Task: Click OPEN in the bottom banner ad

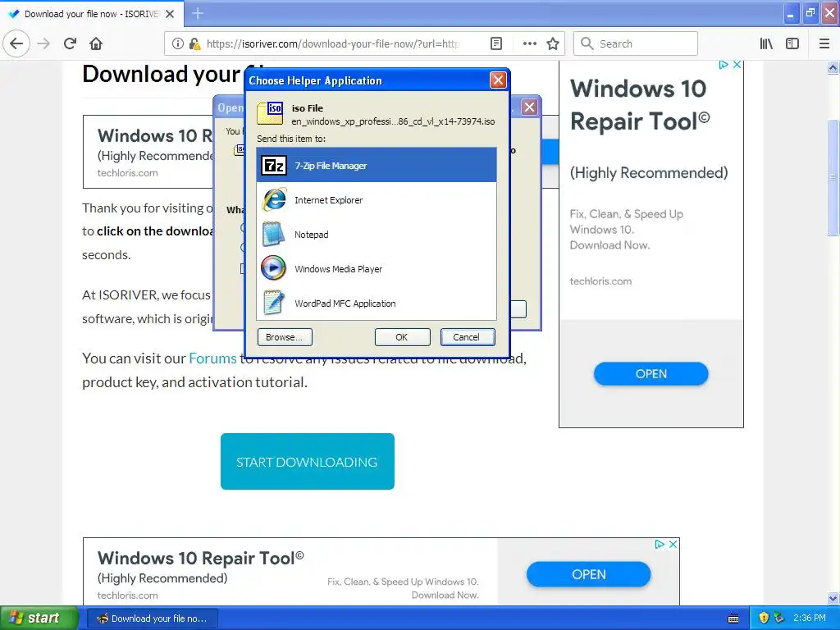Action: (x=589, y=574)
